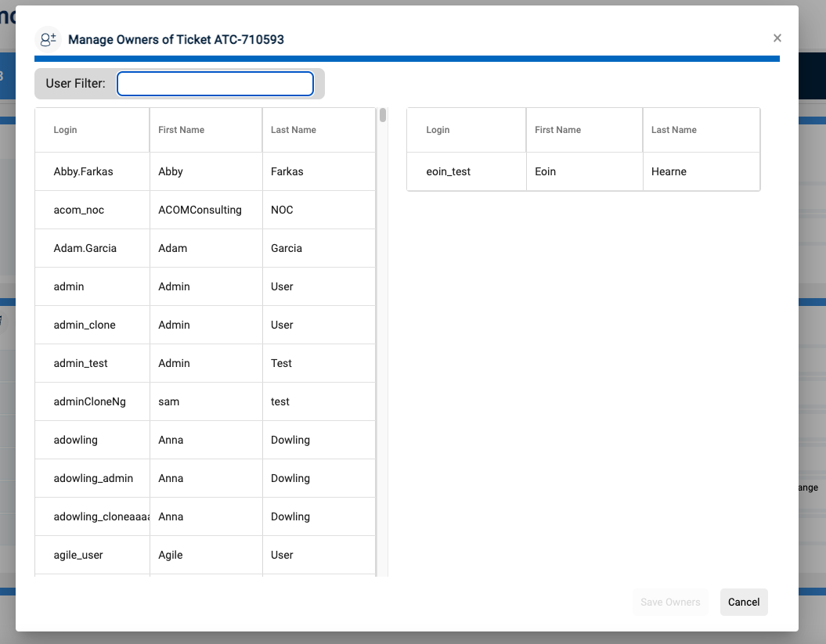Select the agile_user row
The width and height of the screenshot is (826, 644).
pos(78,555)
